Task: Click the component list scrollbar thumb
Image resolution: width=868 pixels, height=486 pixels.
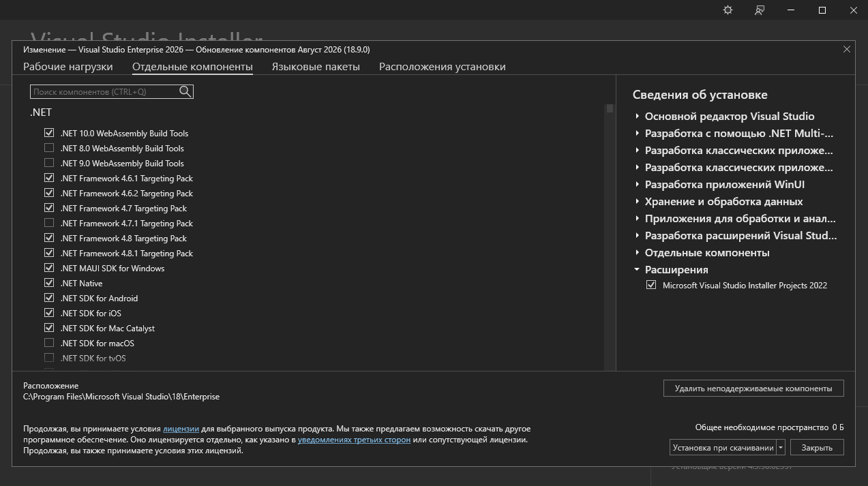Action: click(610, 108)
